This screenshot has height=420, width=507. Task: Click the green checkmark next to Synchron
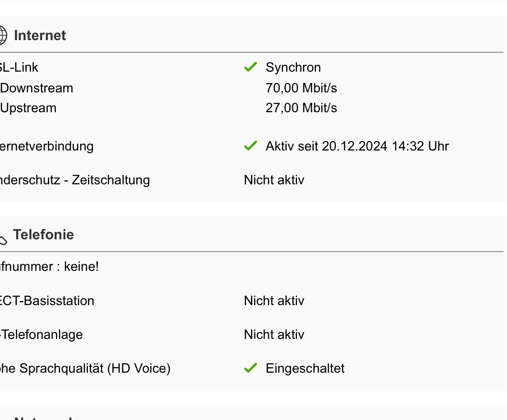tap(250, 67)
